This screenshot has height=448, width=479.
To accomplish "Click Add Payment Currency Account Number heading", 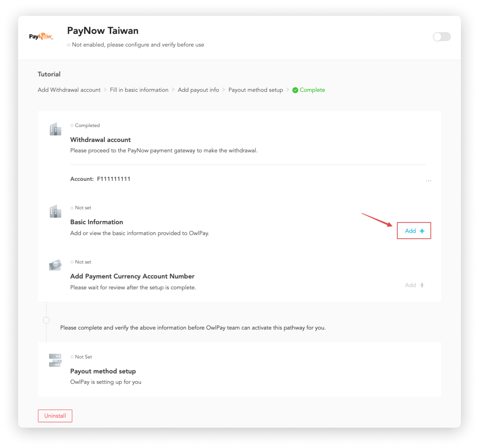I will click(x=132, y=276).
